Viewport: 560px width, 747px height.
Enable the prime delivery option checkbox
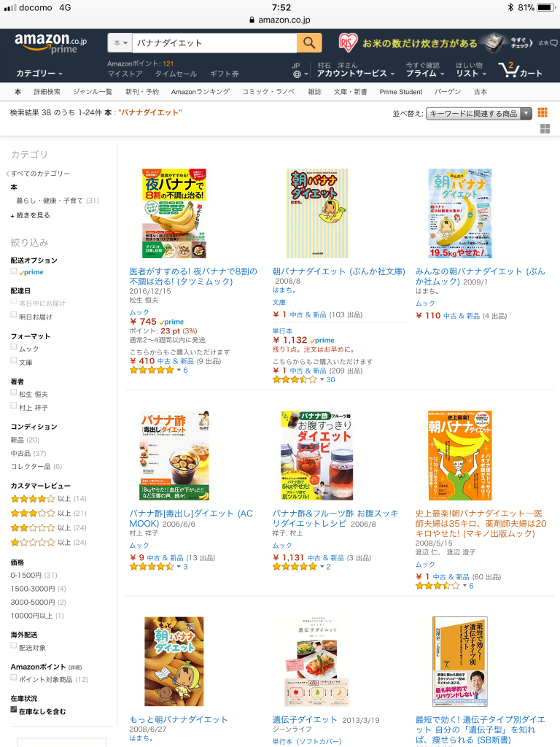click(x=14, y=271)
